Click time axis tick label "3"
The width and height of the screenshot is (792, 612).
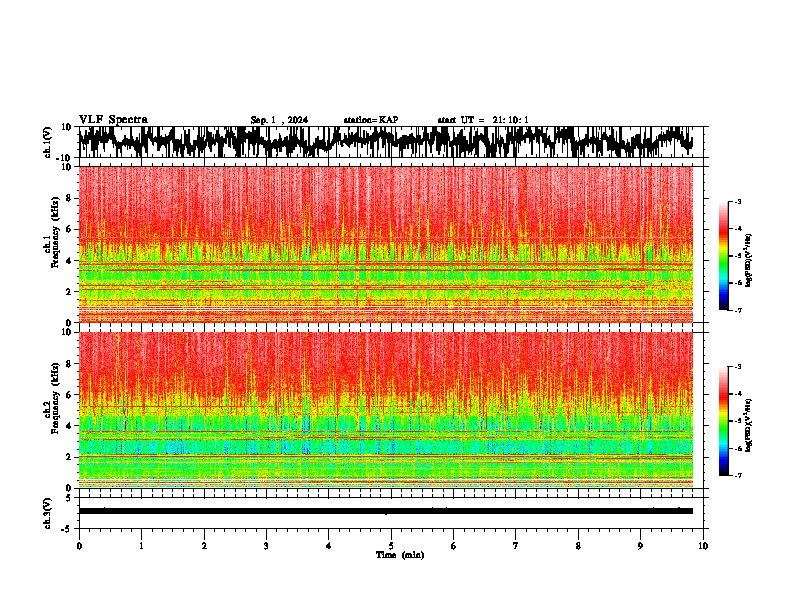[266, 546]
